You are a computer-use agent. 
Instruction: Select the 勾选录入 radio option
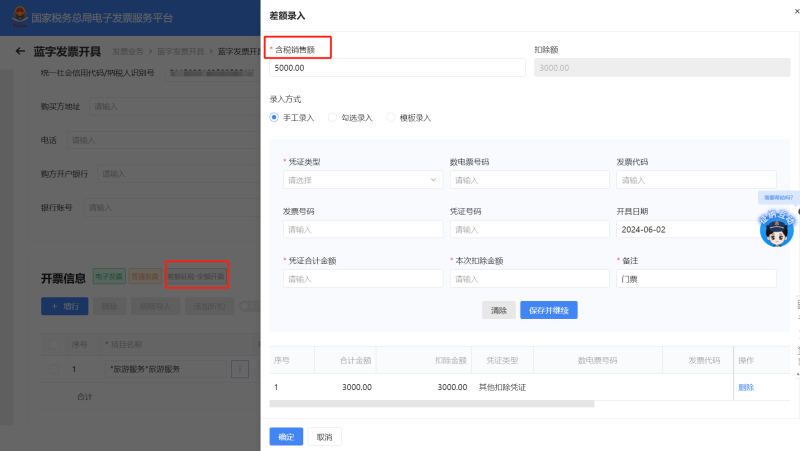332,117
